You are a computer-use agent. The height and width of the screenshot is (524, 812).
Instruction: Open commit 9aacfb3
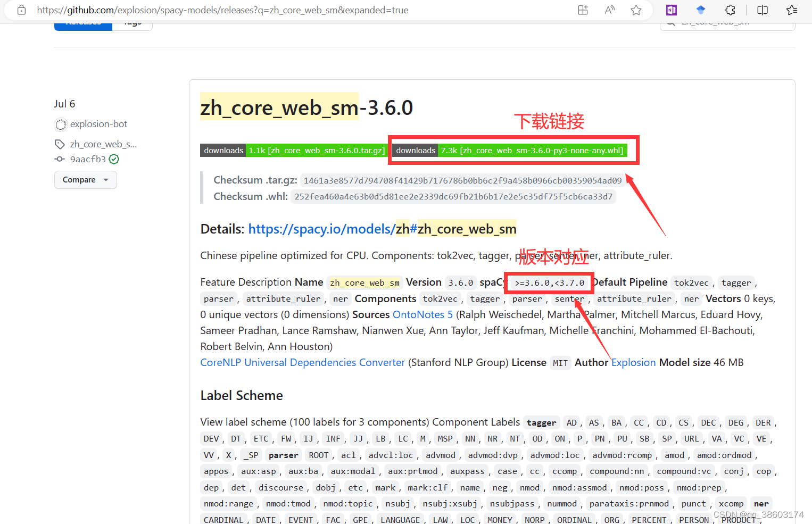click(x=88, y=159)
